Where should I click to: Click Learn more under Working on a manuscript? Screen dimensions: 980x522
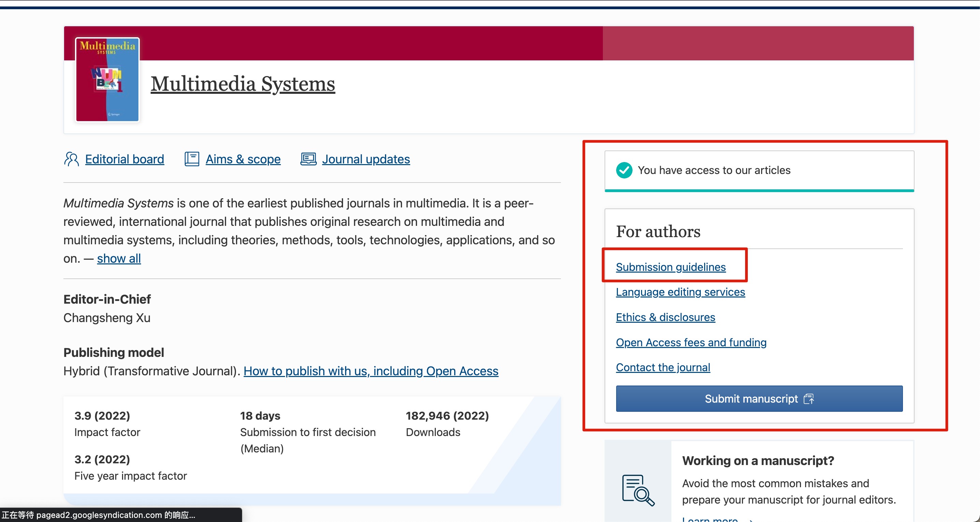pos(710,519)
